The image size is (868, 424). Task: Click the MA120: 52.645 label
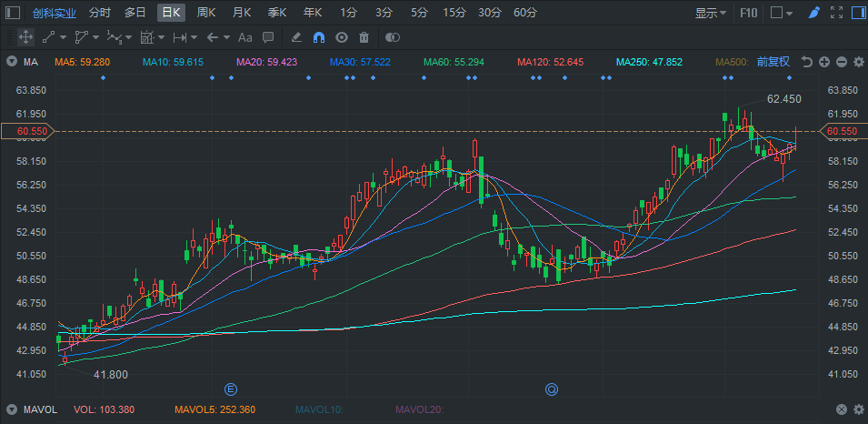pos(550,62)
